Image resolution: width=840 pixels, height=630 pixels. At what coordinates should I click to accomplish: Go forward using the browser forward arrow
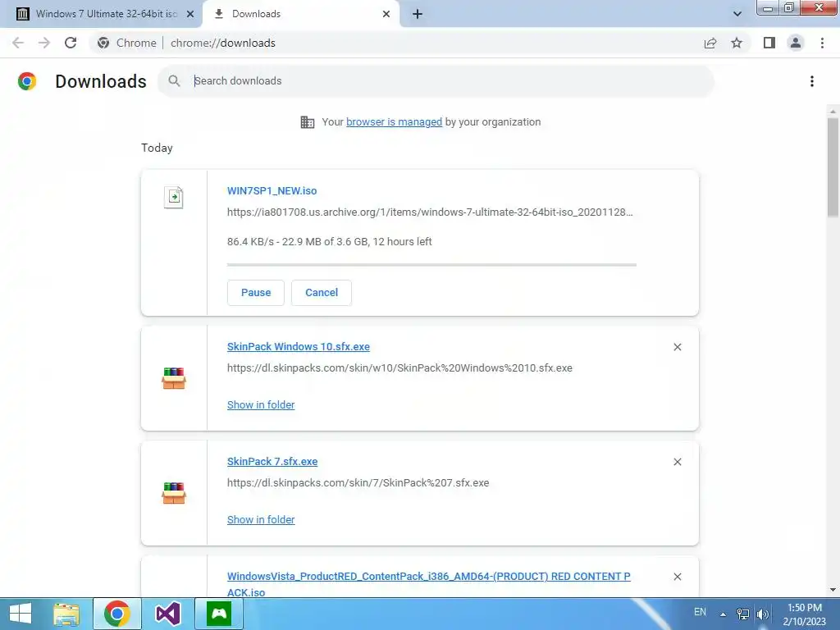point(44,43)
